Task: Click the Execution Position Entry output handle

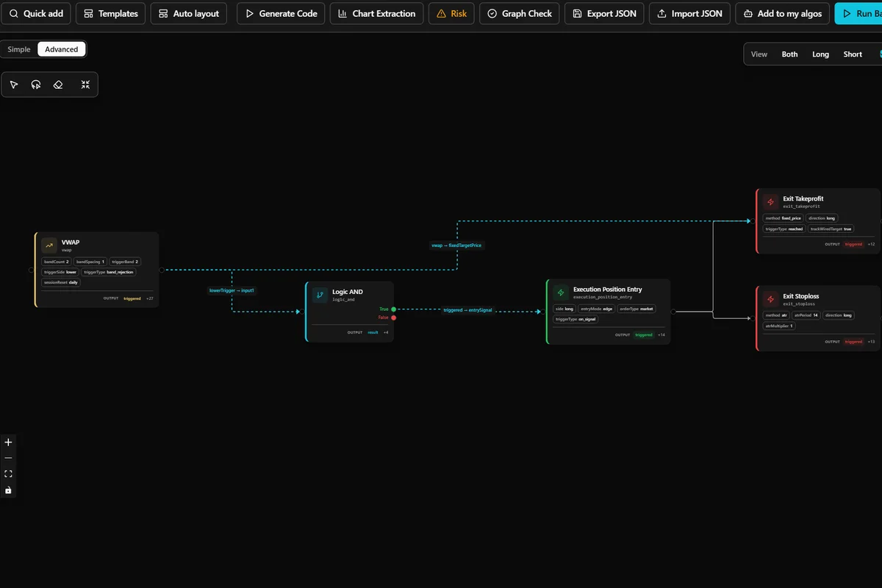Action: (674, 312)
